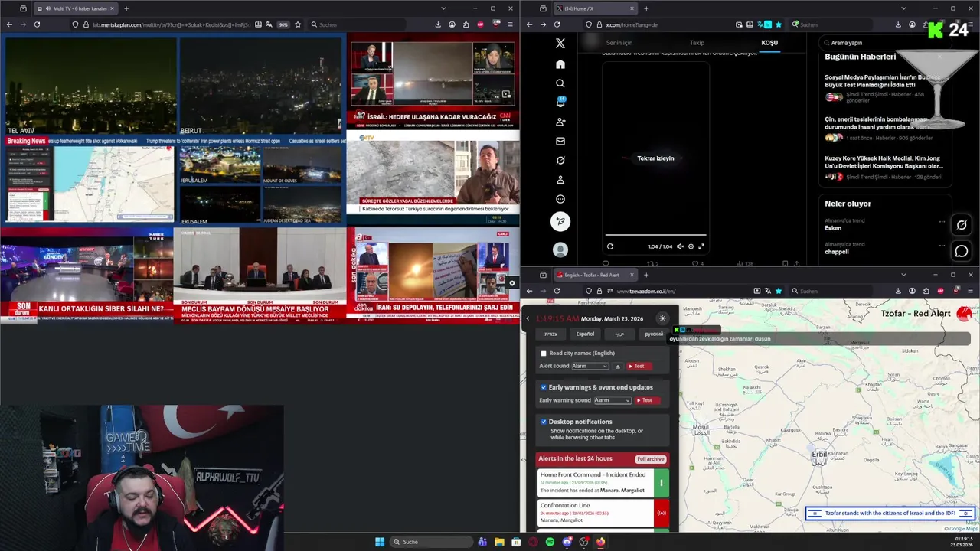Open zoom level 90% in Multi TV address bar

tap(283, 24)
